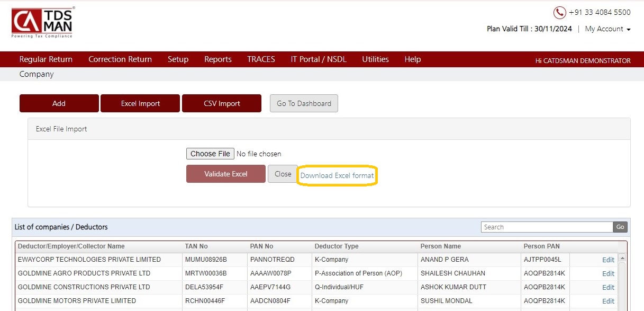The image size is (644, 311).
Task: Open the Help menu
Action: [x=413, y=59]
